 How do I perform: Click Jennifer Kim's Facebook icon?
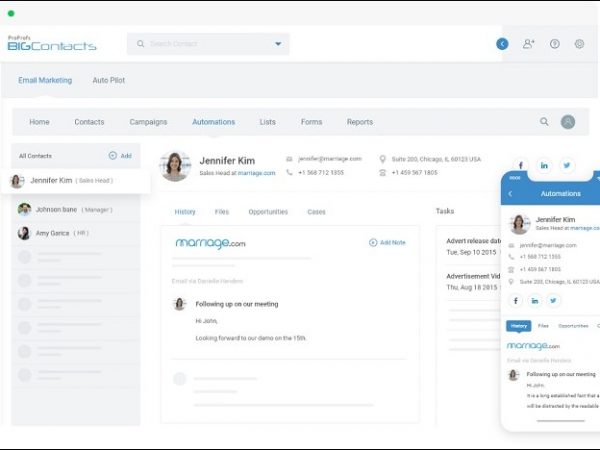click(x=520, y=165)
